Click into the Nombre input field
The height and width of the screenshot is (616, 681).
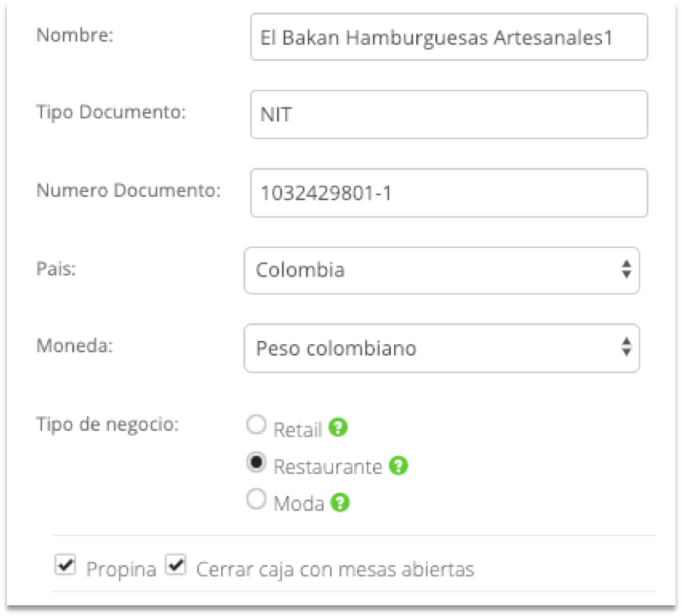[449, 37]
